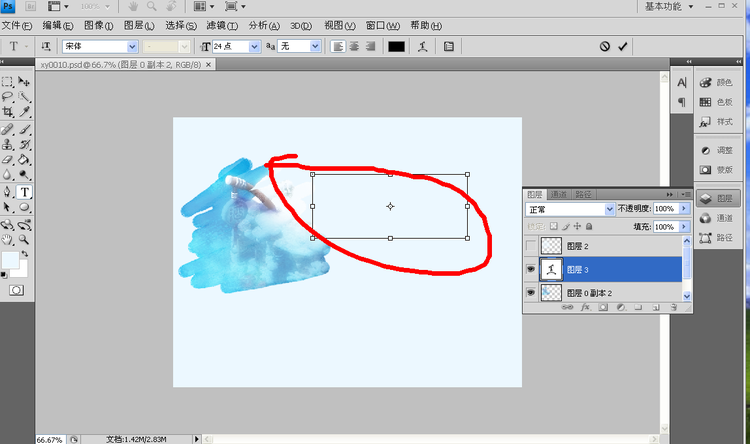Switch to the 通道 tab in layers panel
The height and width of the screenshot is (444, 750).
tap(559, 194)
